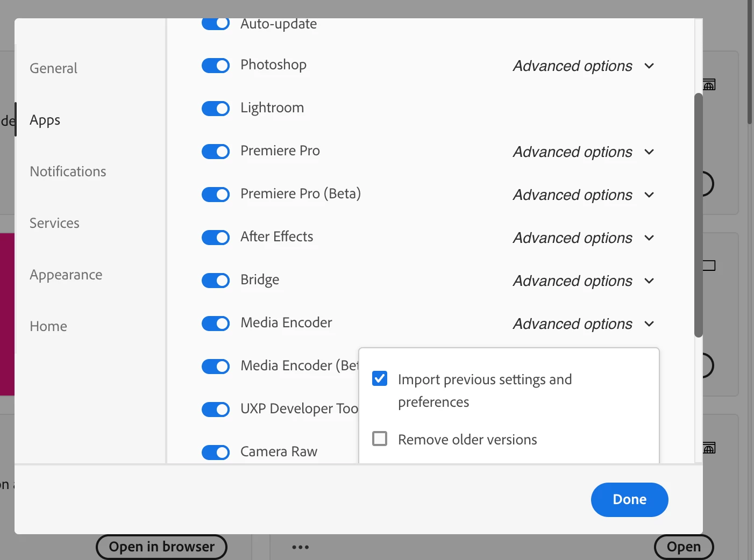Open the Services preferences section
754x560 pixels.
55,223
